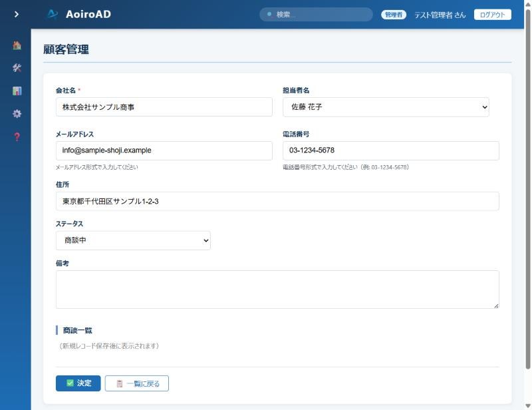
Task: Click the ログアウト button
Action: click(x=492, y=15)
